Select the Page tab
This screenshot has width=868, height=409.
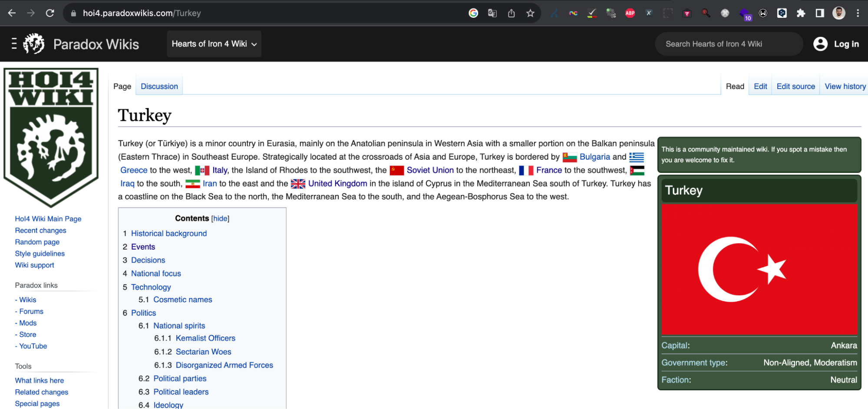point(122,86)
